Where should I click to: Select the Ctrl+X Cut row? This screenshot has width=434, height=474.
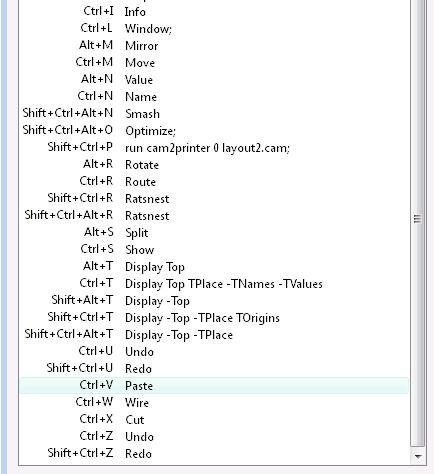click(214, 420)
